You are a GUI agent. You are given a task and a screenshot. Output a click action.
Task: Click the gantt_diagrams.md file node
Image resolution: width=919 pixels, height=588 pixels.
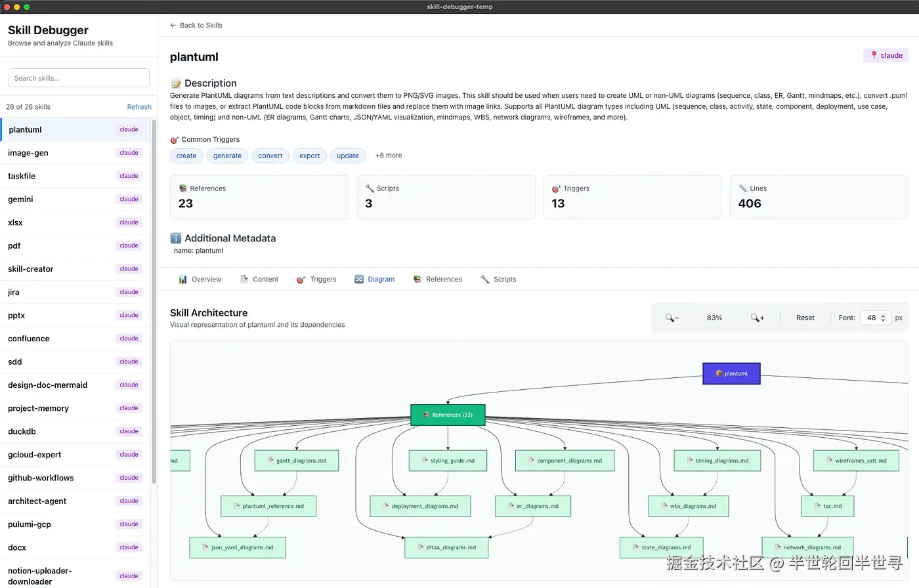297,461
